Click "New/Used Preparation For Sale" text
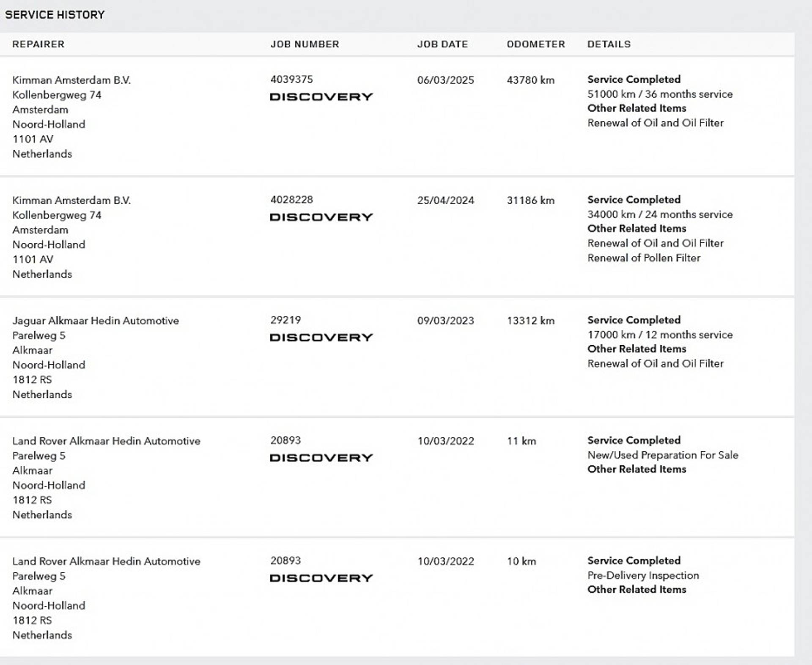Viewport: 812px width, 665px height. tap(663, 455)
